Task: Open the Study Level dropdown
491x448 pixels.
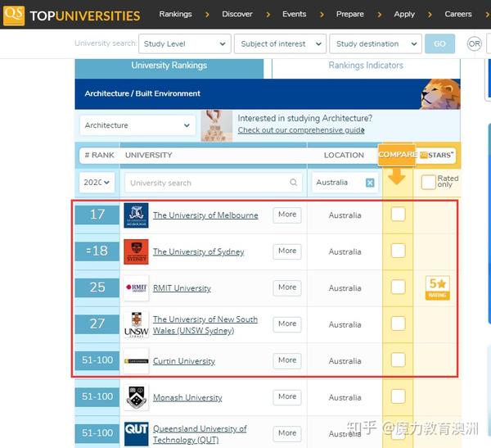Action: (185, 43)
